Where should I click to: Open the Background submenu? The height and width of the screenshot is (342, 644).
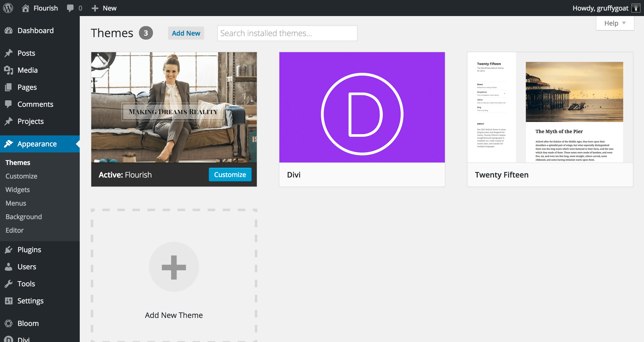pyautogui.click(x=24, y=217)
